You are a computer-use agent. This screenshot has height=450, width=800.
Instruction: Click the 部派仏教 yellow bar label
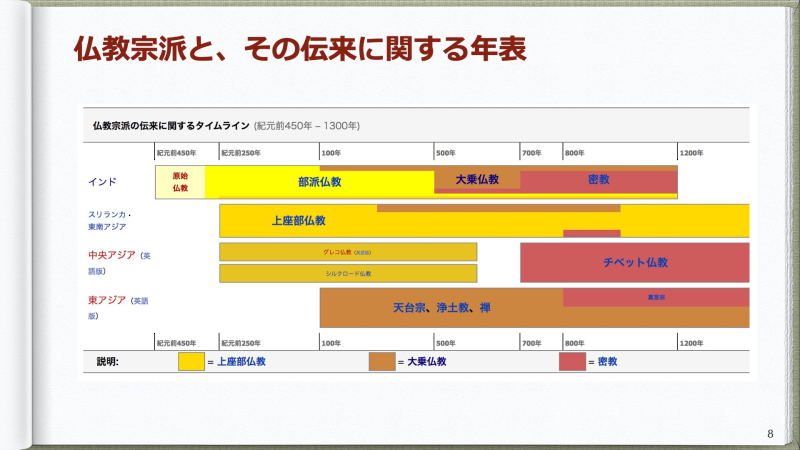click(x=320, y=183)
